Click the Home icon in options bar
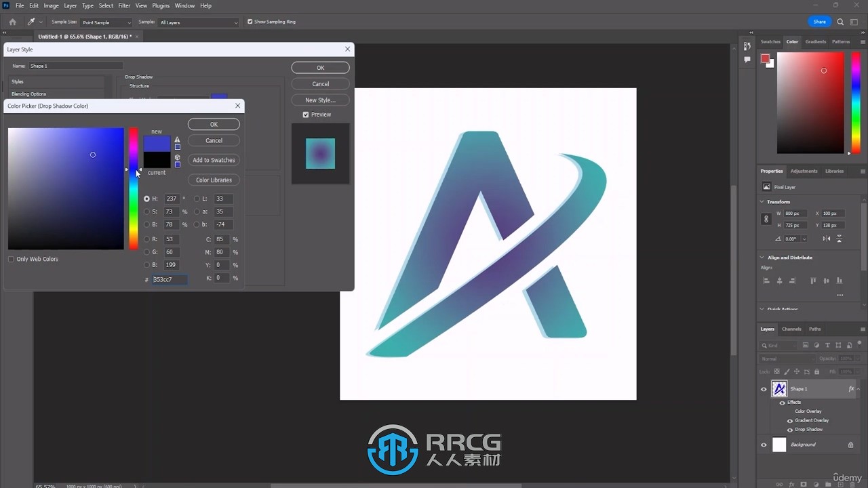This screenshot has width=868, height=488. point(12,22)
